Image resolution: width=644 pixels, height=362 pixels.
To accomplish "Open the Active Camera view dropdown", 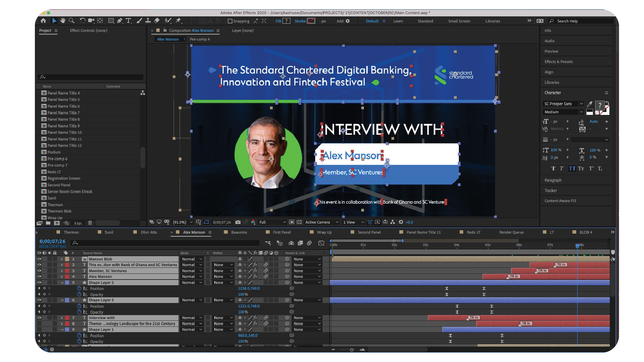I will coord(321,222).
